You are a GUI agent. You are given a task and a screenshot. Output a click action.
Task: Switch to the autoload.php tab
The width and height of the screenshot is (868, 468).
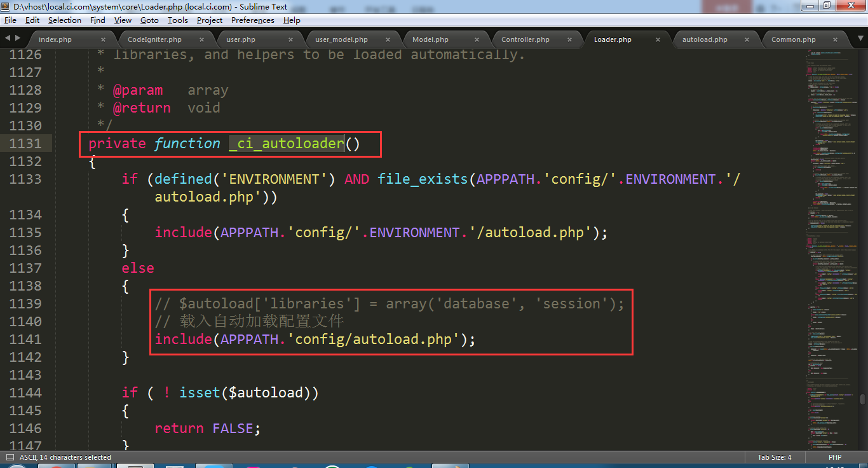coord(704,39)
